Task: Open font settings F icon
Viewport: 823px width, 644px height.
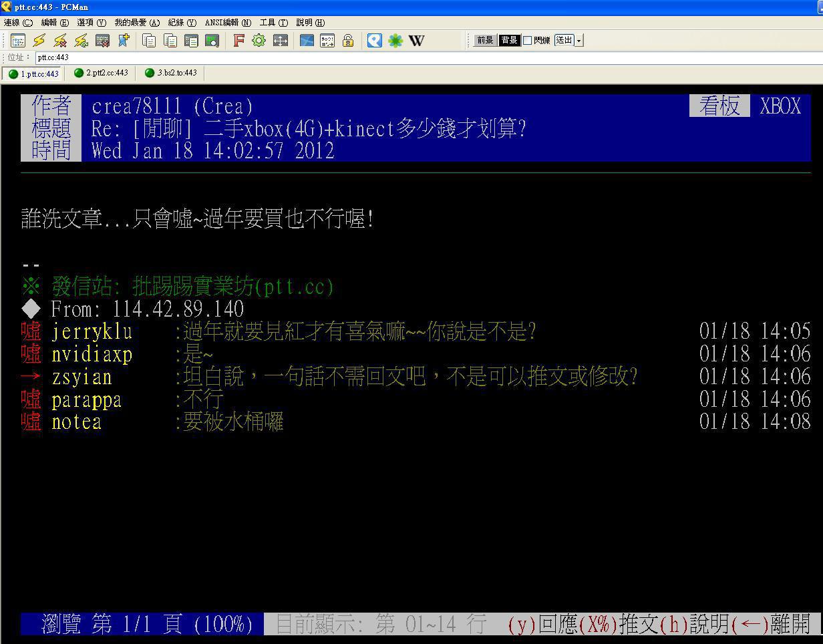Action: [238, 41]
